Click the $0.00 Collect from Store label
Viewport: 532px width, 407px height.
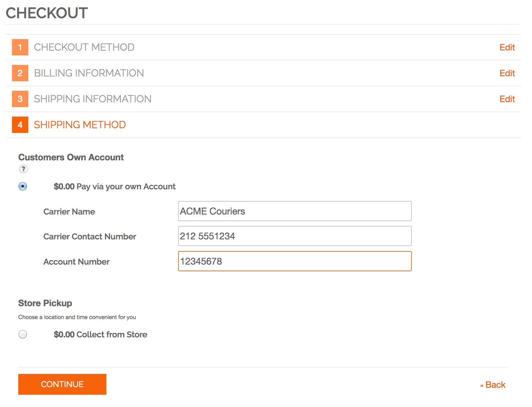[x=100, y=335]
